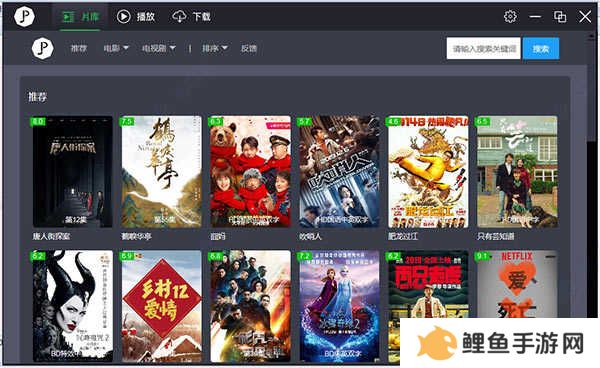The image size is (600, 368).
Task: Click the restore window icon
Action: coord(560,16)
